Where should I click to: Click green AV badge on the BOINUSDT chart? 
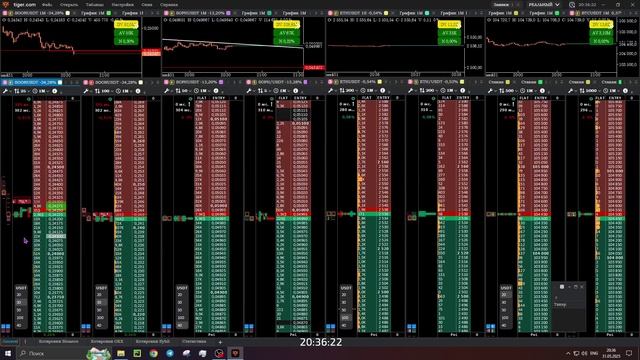pyautogui.click(x=287, y=33)
